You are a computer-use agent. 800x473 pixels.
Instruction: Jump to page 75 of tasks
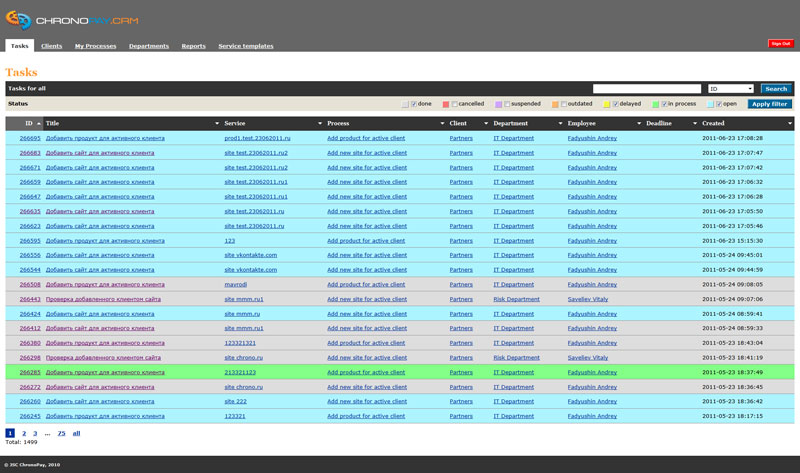[61, 433]
